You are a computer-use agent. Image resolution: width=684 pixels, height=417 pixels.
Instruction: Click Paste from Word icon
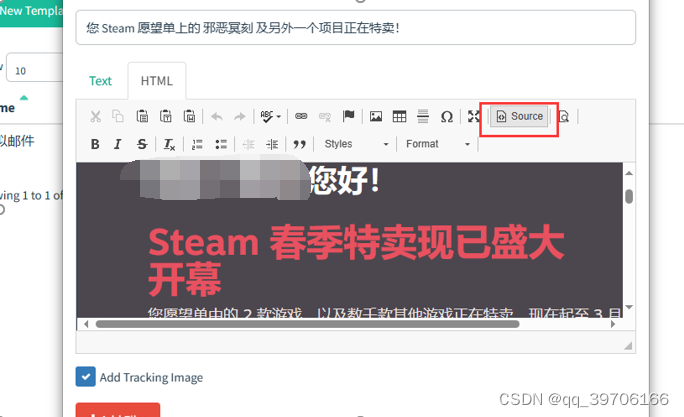(x=189, y=116)
